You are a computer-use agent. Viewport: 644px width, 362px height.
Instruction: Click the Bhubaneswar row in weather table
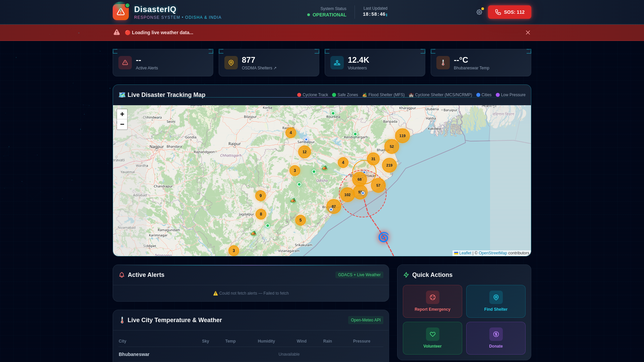click(x=251, y=354)
